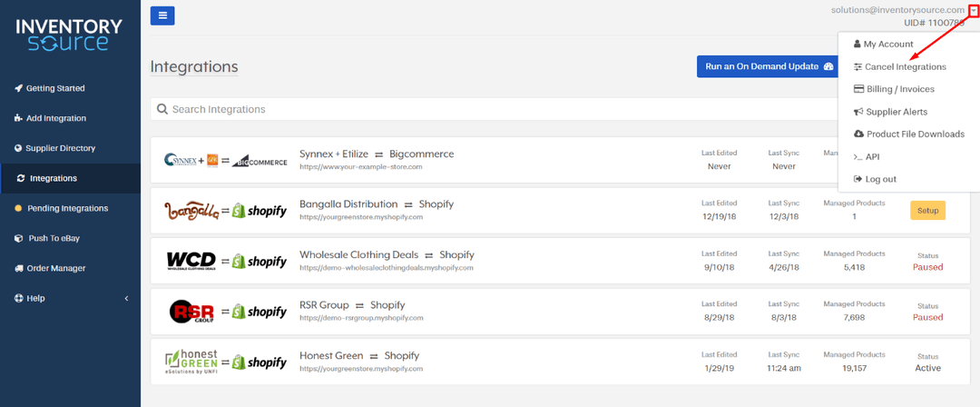Click Last Edited date 12/19/18
Screen dimensions: 980x407
point(719,216)
